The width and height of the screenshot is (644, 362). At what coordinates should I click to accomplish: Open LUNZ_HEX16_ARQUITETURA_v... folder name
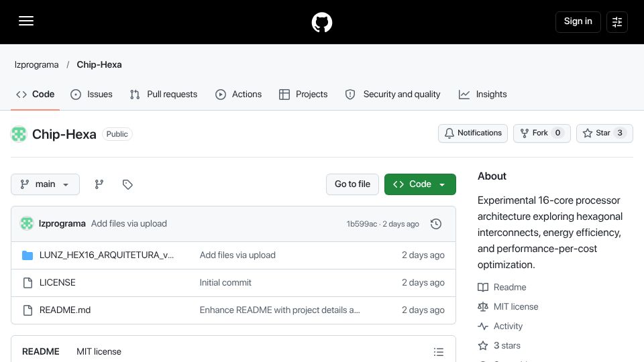[107, 255]
